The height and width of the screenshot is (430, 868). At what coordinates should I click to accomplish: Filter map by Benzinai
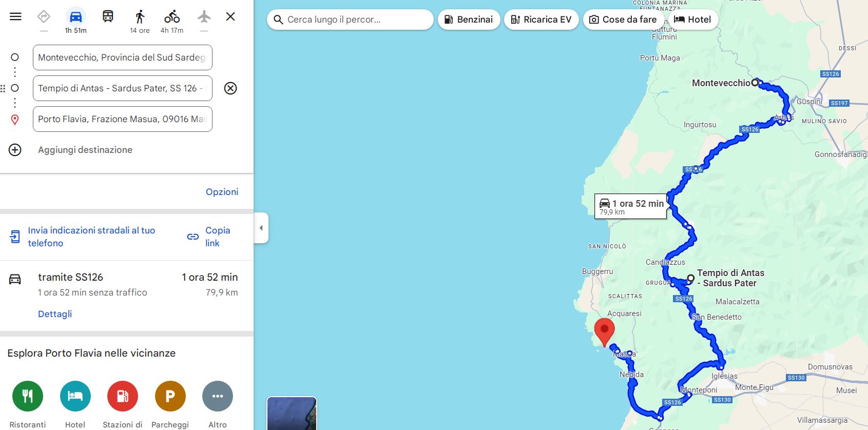pos(469,19)
